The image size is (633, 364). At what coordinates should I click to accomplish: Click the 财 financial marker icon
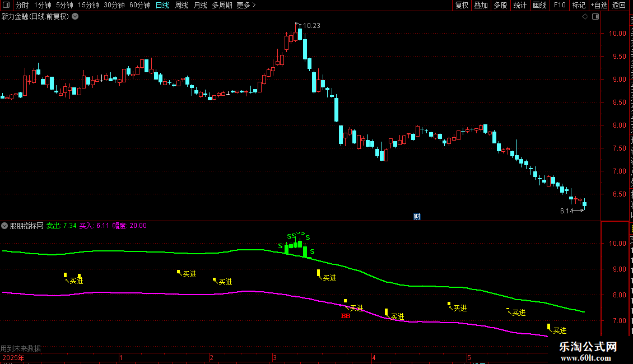(417, 217)
